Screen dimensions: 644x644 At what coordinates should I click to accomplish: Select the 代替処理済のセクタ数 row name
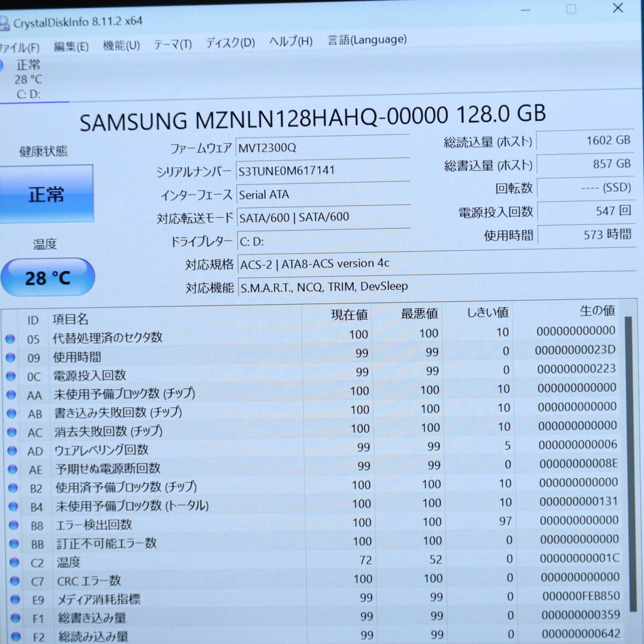tap(107, 338)
